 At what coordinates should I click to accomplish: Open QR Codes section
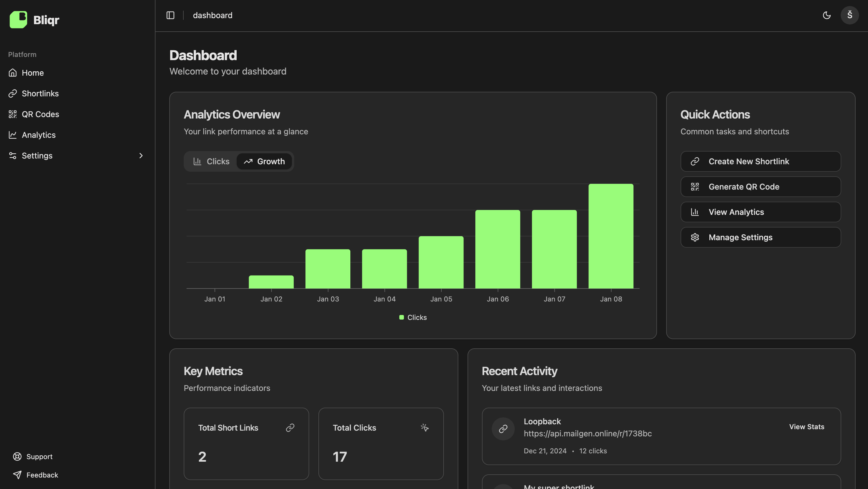point(77,114)
